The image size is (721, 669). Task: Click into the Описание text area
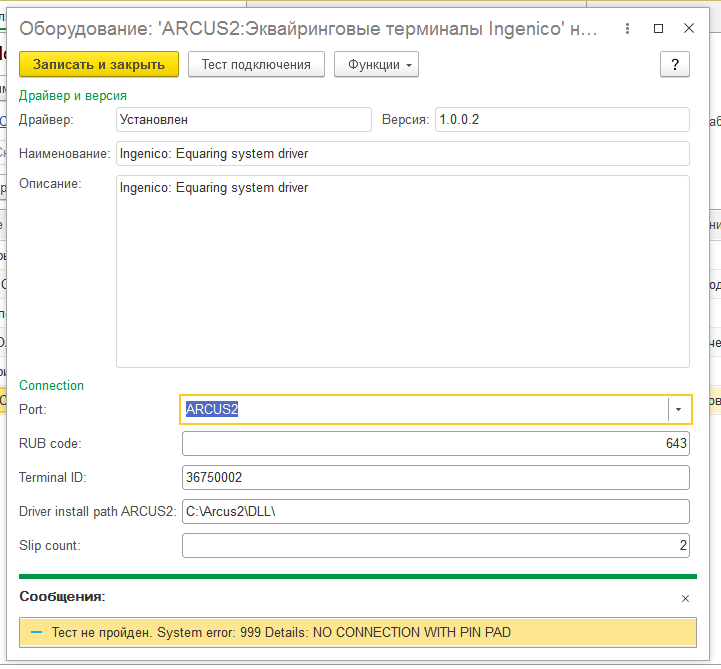[402, 272]
